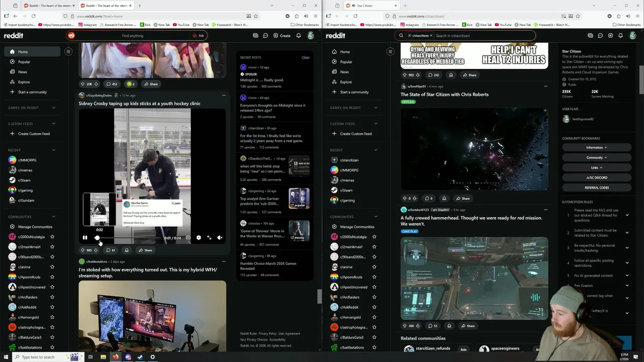Click fullscreen icon on the hockey video
The image size is (644, 362).
point(209,238)
